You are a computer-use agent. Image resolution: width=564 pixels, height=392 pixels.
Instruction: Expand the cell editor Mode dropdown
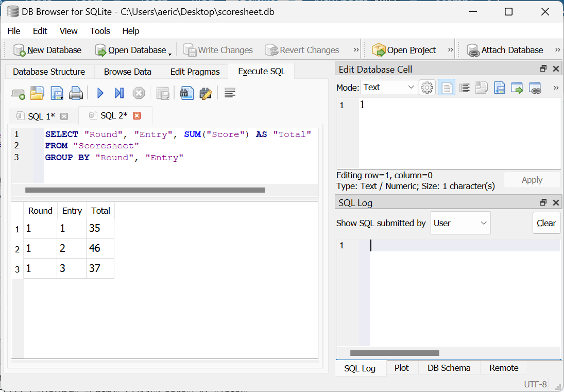click(x=389, y=88)
